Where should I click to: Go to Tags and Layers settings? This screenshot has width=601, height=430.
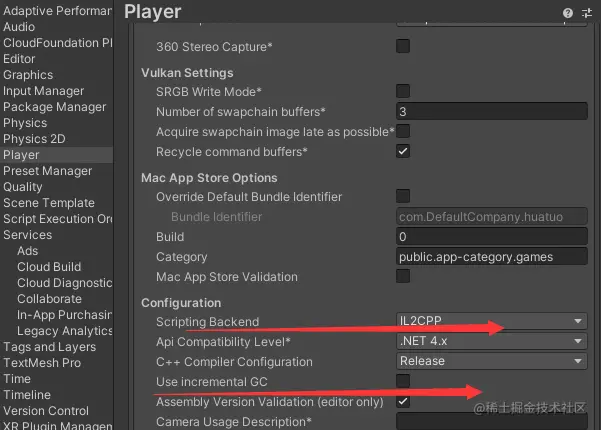tap(57, 347)
